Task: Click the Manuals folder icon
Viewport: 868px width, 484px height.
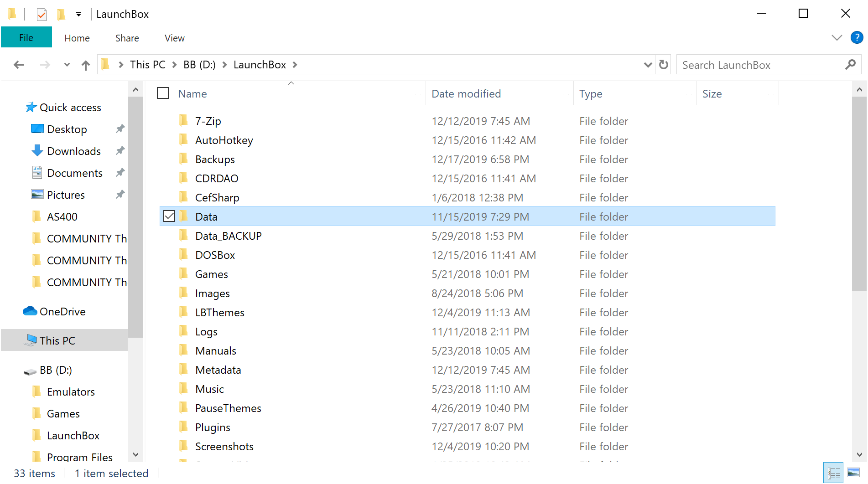Action: point(183,350)
